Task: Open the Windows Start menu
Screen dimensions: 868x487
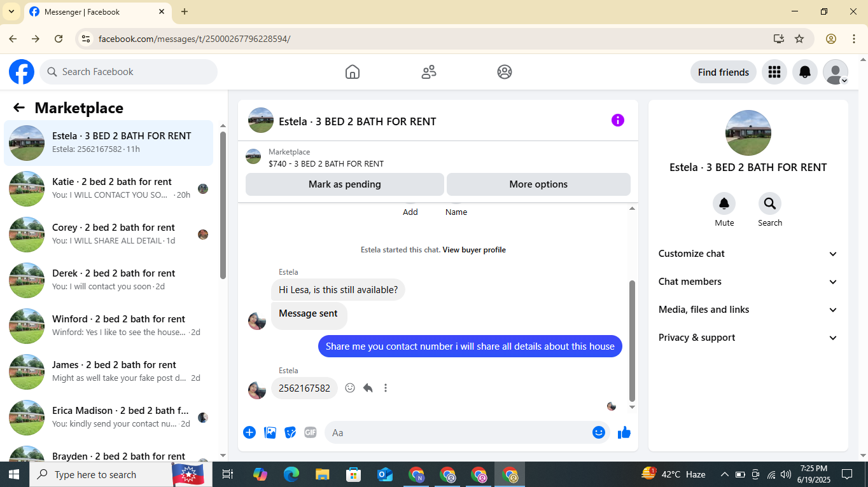Action: 14,474
